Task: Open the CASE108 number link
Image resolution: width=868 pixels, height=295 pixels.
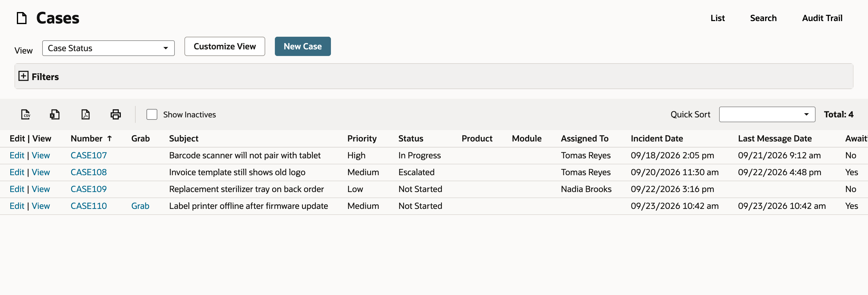Action: pos(89,172)
